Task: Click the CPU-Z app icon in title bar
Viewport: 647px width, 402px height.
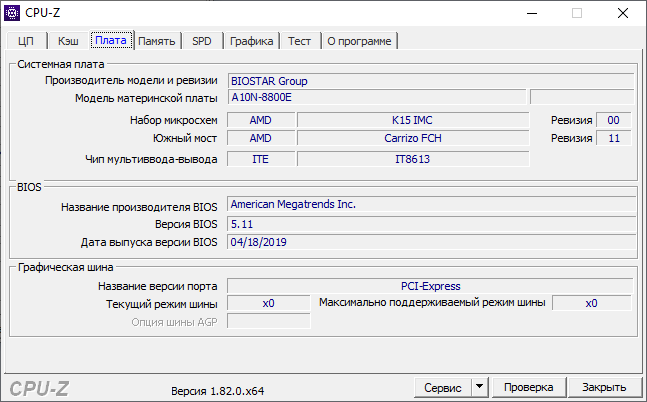Action: tap(12, 13)
